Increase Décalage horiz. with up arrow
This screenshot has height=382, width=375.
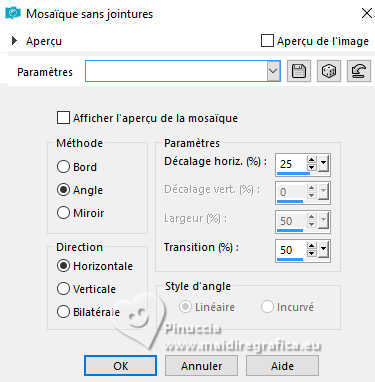click(x=311, y=160)
